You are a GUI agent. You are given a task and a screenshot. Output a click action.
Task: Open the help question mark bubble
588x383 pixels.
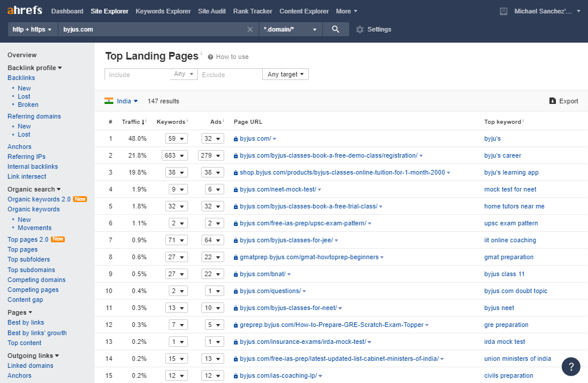click(x=570, y=367)
